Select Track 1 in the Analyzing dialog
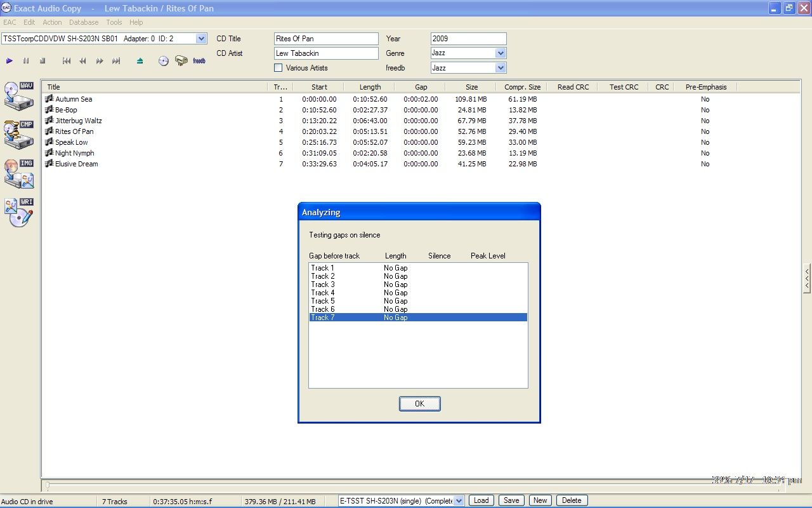This screenshot has height=508, width=812. [418, 268]
